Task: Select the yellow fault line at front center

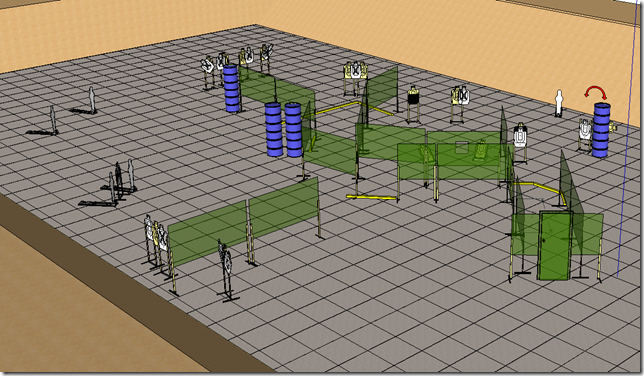Action: (372, 198)
